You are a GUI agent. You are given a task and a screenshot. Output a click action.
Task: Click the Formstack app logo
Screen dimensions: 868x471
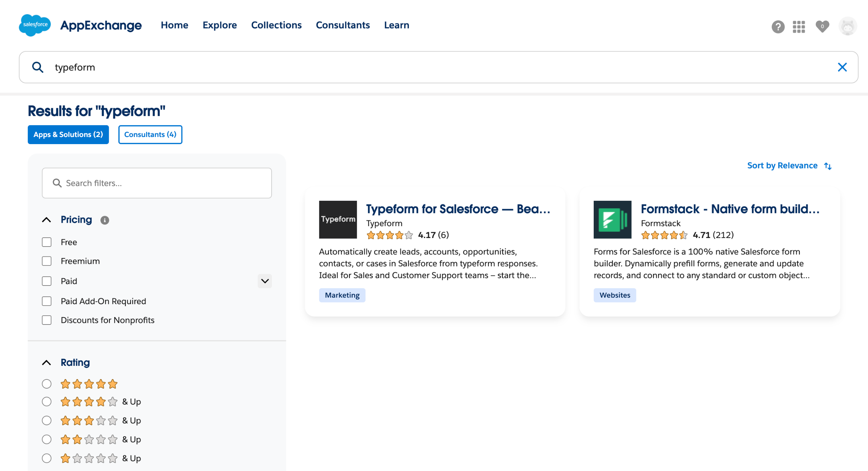612,219
